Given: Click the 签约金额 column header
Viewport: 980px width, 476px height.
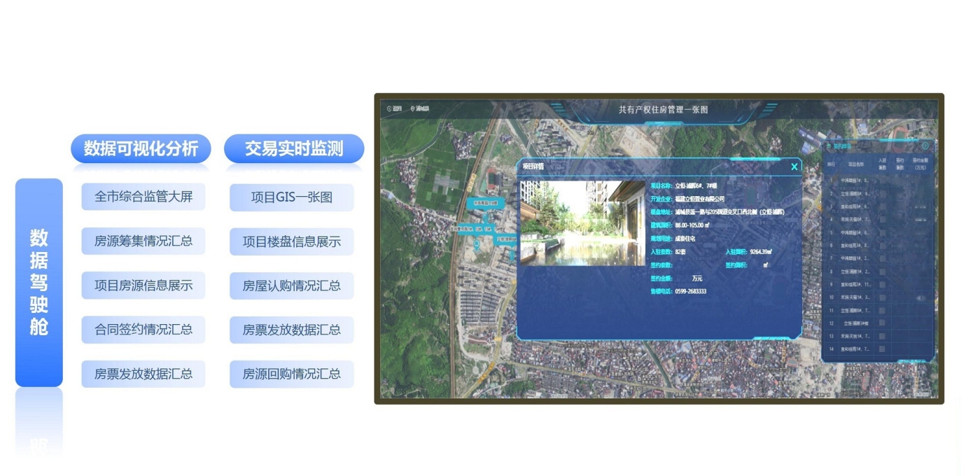Looking at the screenshot, I should [x=920, y=164].
